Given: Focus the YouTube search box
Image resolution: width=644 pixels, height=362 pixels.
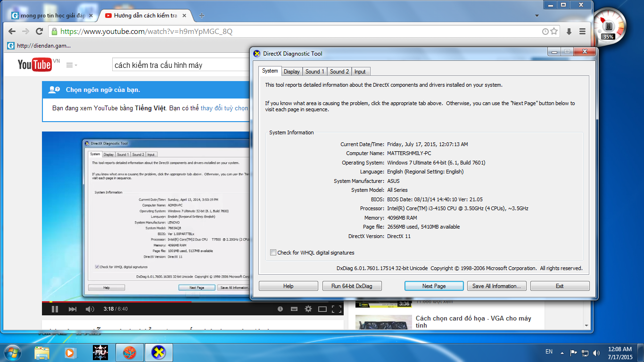Looking at the screenshot, I should [181, 65].
